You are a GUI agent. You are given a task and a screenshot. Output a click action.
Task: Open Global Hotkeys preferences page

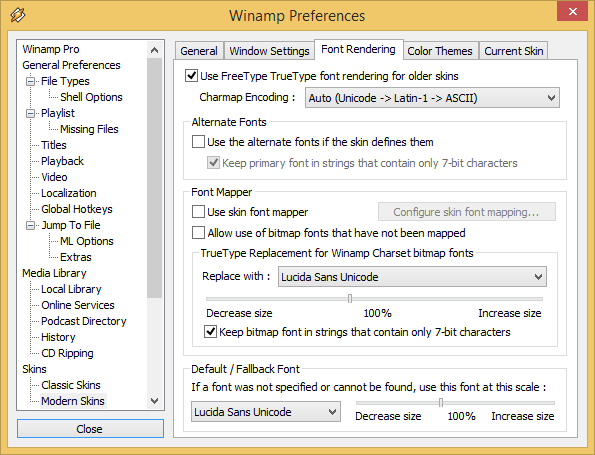[77, 209]
